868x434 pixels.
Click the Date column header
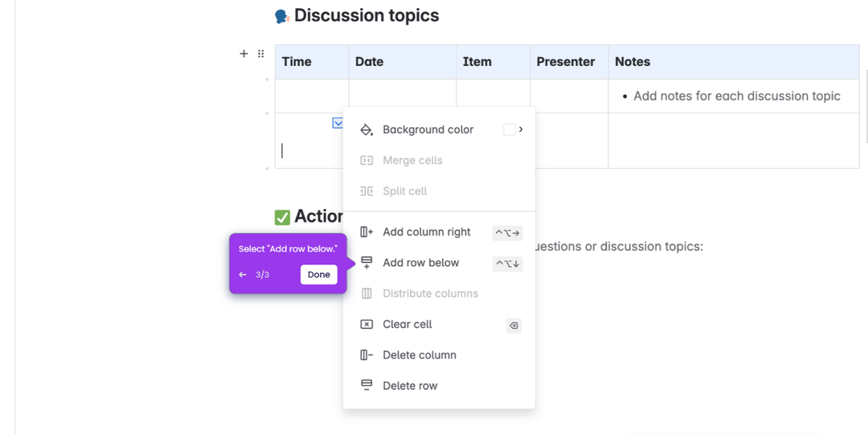pos(403,62)
